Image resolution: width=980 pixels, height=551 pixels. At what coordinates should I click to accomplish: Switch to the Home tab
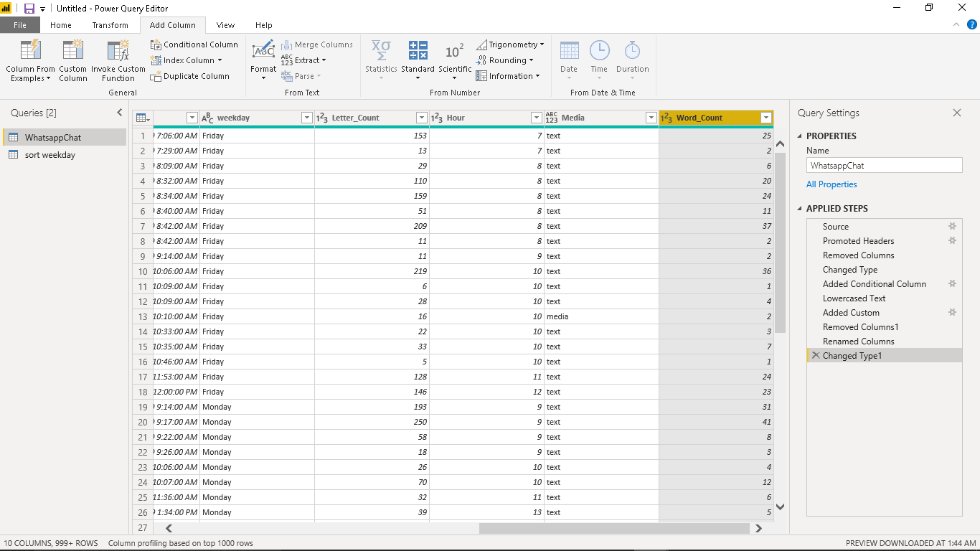[61, 25]
